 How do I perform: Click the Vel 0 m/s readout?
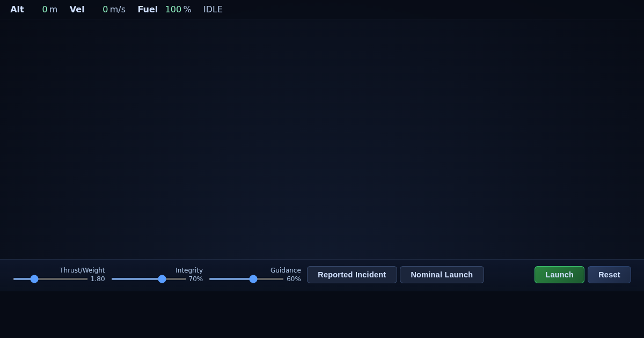[x=98, y=10]
